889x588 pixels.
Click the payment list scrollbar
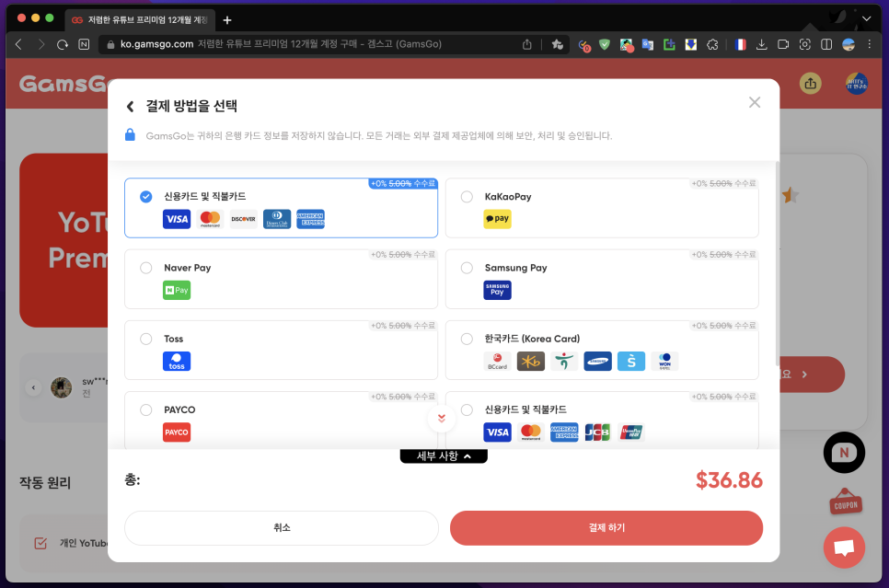(x=777, y=264)
